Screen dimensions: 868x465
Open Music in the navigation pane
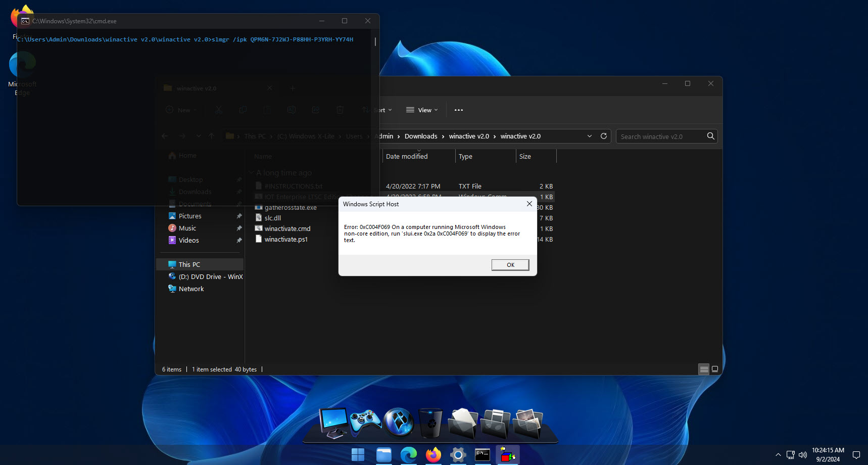[187, 228]
